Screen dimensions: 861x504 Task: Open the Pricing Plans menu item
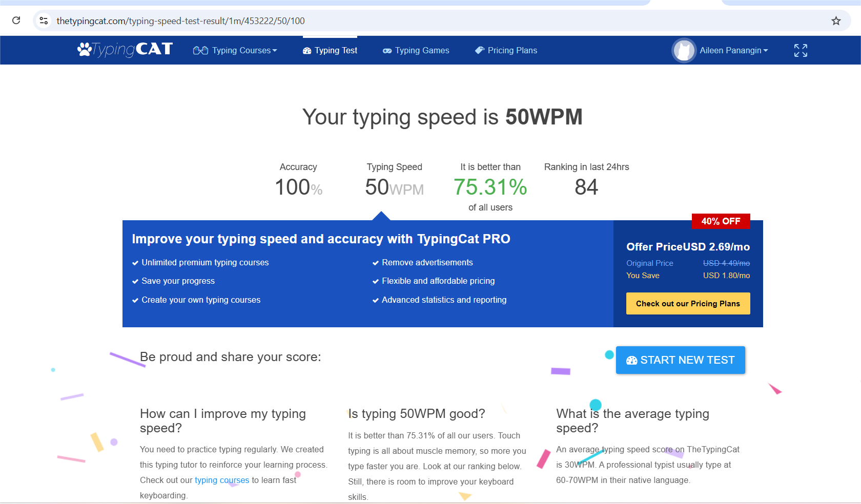(x=506, y=50)
